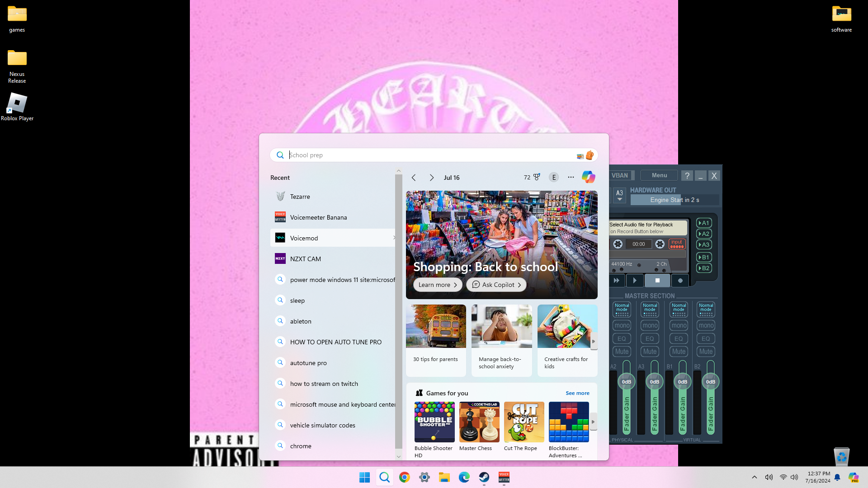Show hidden system tray icons chevron

[x=754, y=477]
